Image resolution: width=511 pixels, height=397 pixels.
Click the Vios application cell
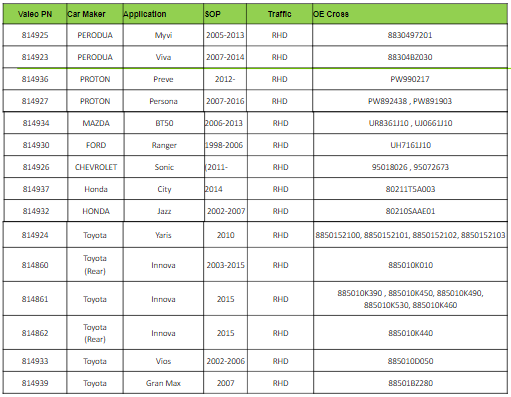tap(163, 361)
